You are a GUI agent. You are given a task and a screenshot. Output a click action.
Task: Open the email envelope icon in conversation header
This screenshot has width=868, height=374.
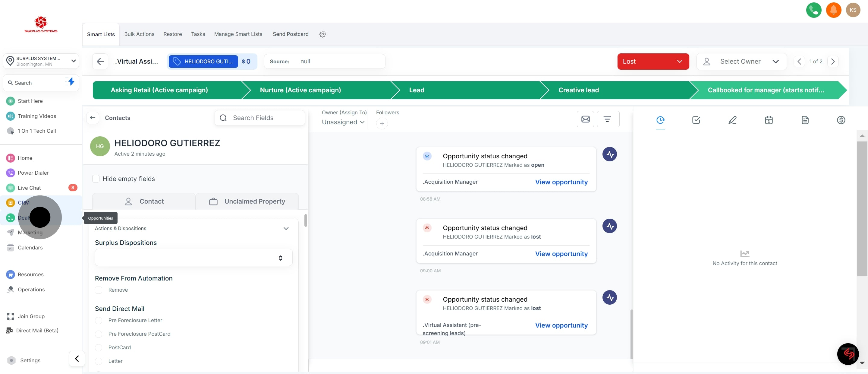pos(585,119)
